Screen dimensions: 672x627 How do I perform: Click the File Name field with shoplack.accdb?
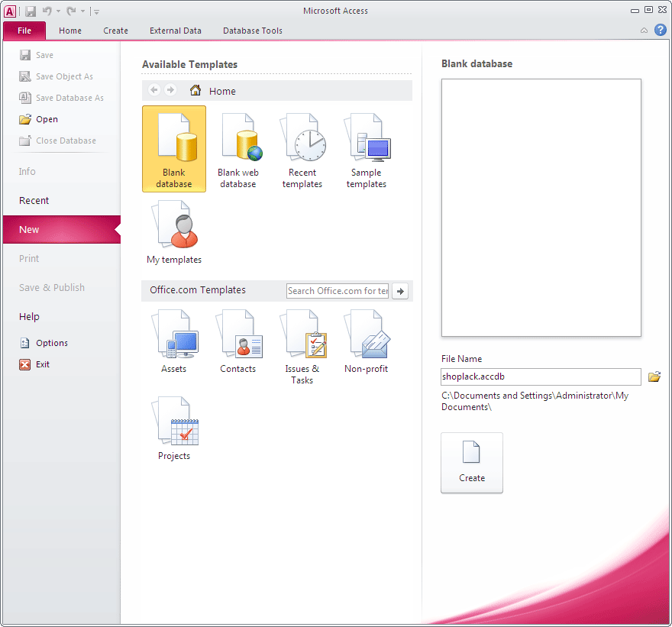[x=541, y=377]
